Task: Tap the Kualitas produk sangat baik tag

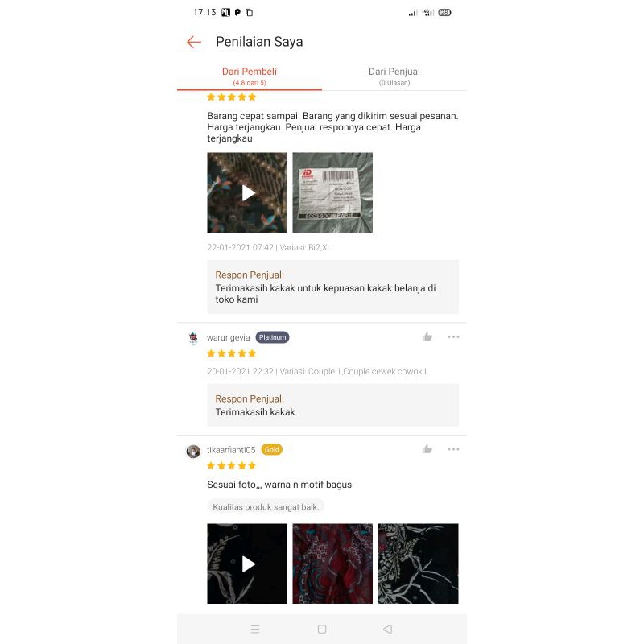Action: tap(266, 507)
